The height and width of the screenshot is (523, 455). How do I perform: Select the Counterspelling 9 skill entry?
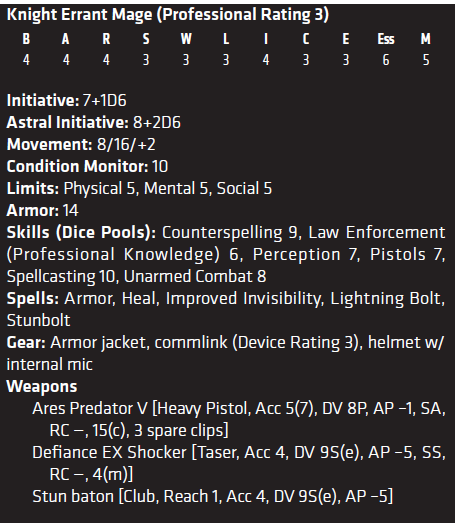[231, 233]
